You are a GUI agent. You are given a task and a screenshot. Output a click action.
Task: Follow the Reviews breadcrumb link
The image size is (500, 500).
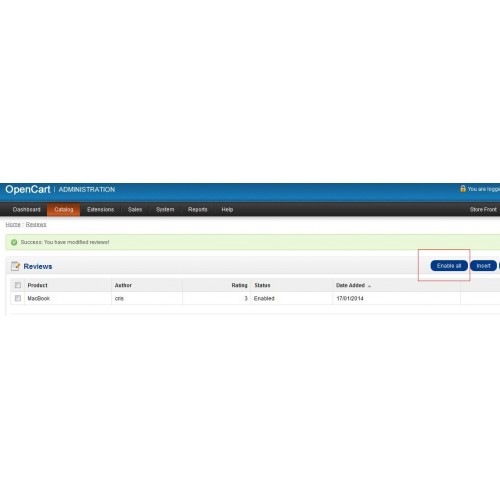(x=36, y=224)
